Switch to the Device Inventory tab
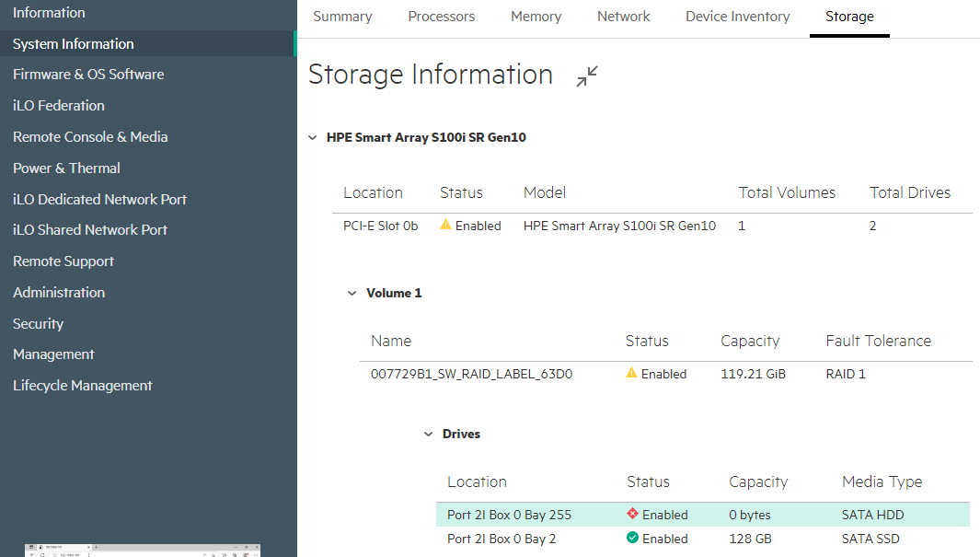Image resolution: width=980 pixels, height=557 pixels. pyautogui.click(x=737, y=17)
